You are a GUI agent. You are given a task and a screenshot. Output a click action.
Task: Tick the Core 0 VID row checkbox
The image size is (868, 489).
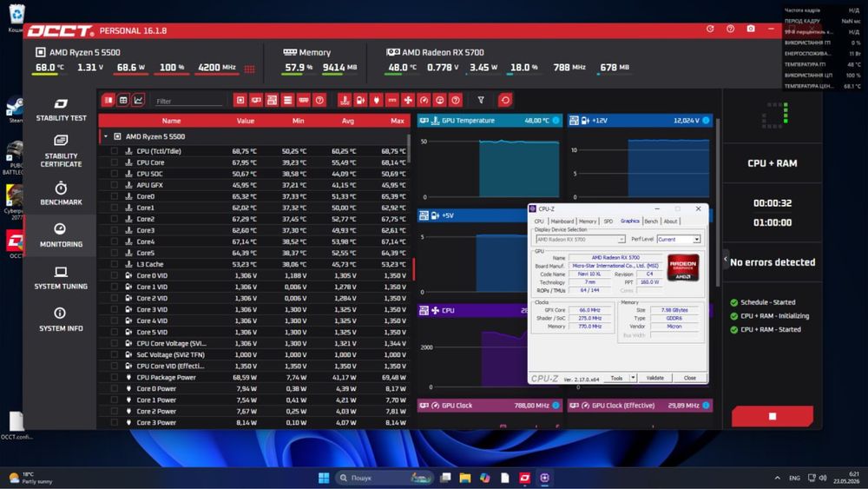pyautogui.click(x=114, y=275)
